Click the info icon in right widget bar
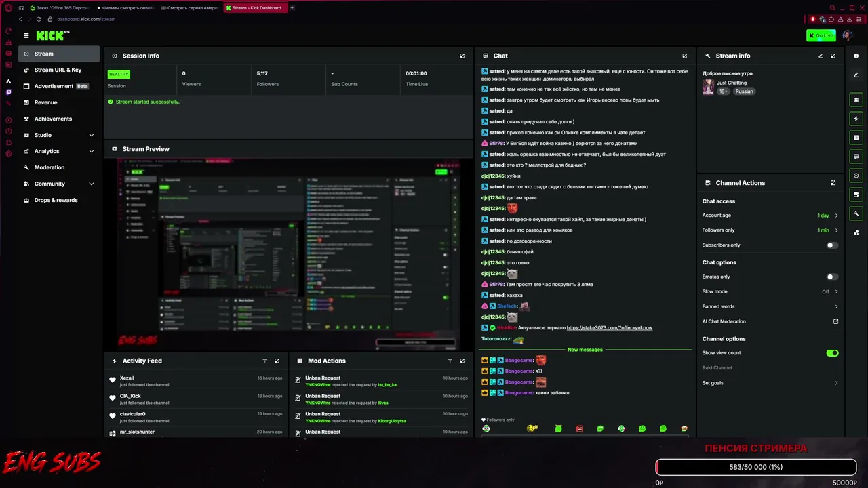Screen dimensions: 868x488 (856, 56)
